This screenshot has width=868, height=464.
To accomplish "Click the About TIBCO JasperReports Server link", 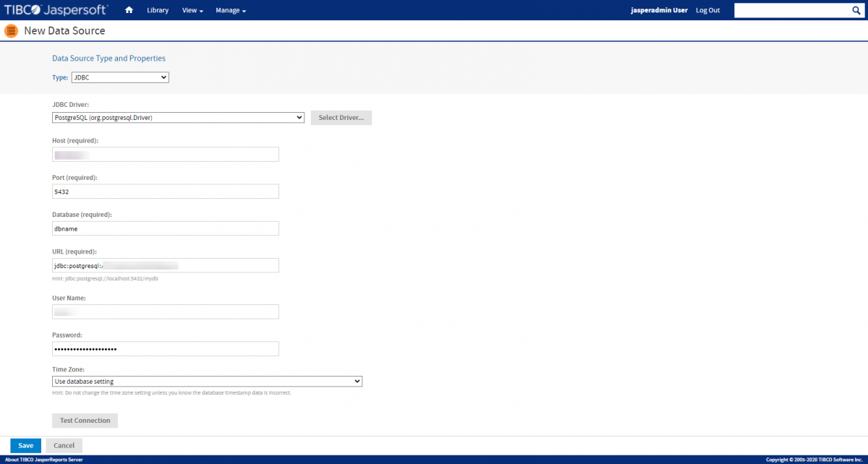I will coord(43,460).
